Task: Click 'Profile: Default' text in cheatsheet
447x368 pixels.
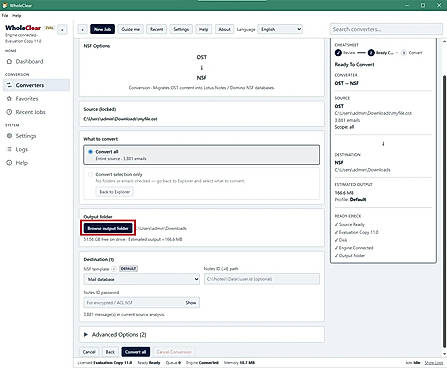Action: point(350,199)
